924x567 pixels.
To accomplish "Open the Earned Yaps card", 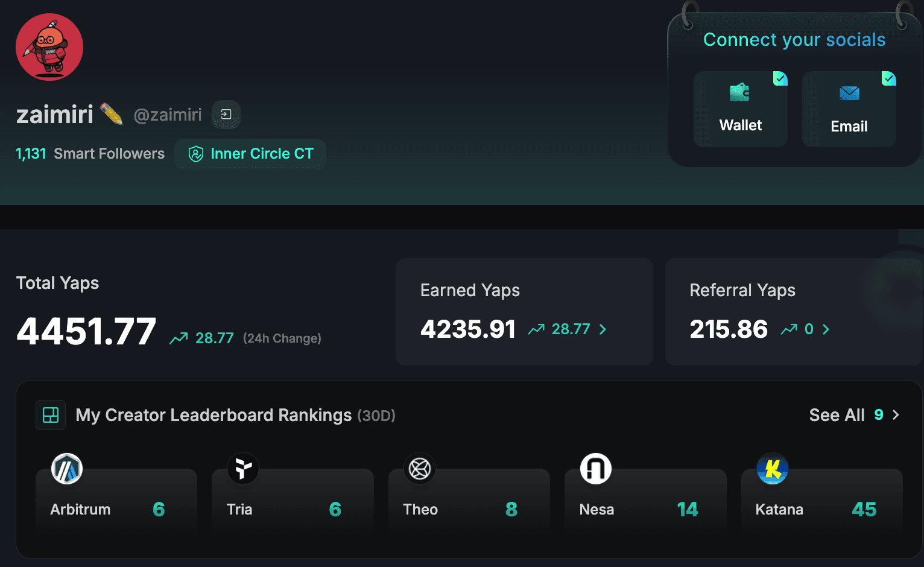I will point(524,312).
